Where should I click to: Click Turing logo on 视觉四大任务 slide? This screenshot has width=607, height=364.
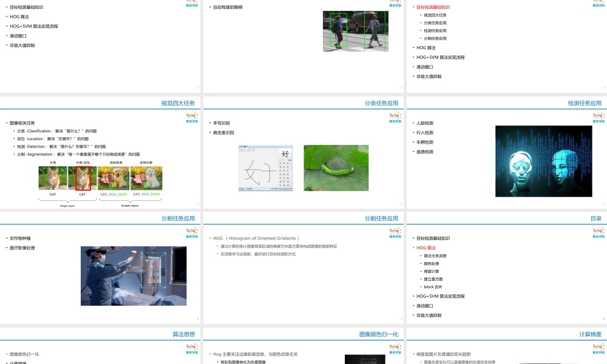tap(192, 116)
